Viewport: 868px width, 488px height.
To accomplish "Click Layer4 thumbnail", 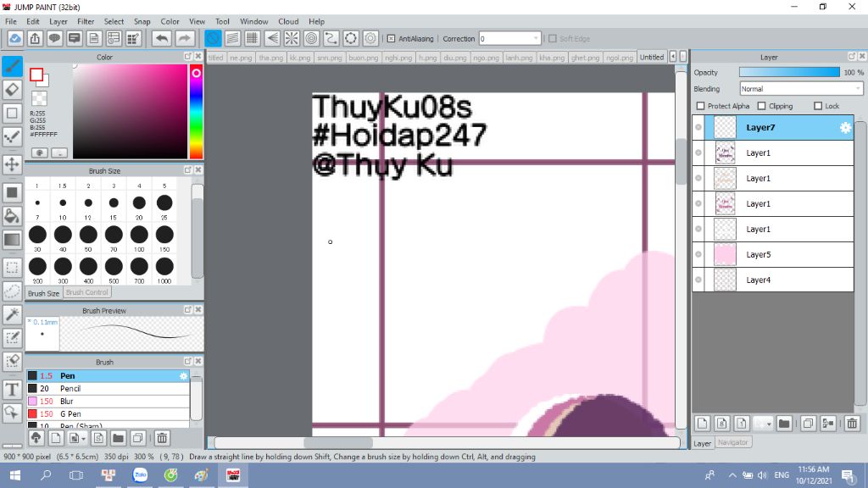I will click(725, 280).
